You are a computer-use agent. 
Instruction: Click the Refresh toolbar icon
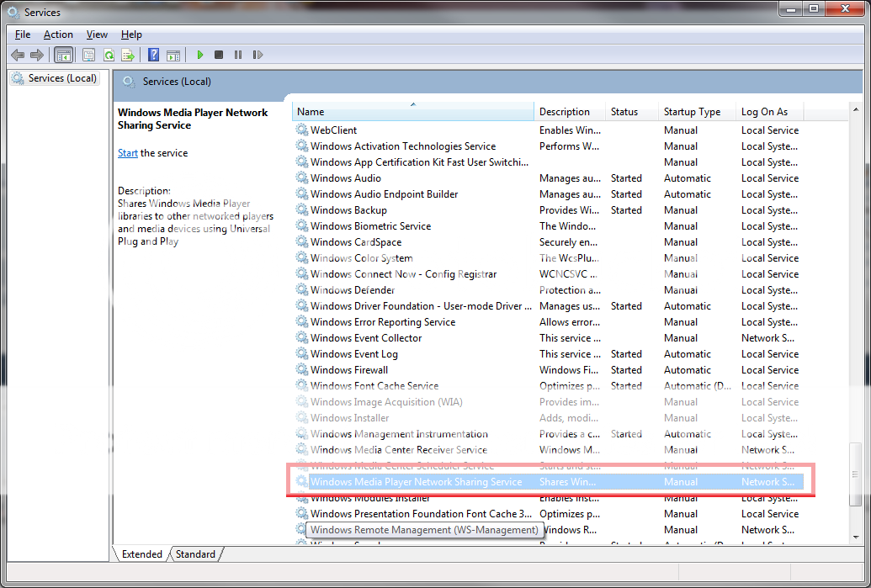109,55
